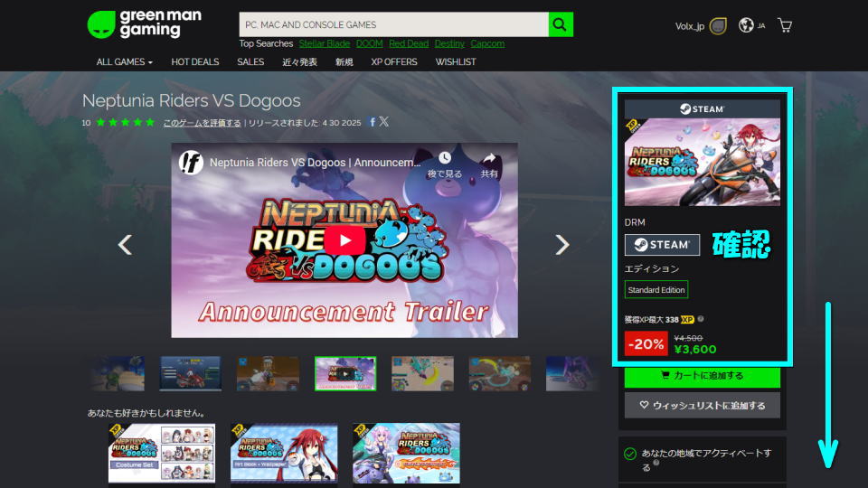
Task: Select the Standard Edition option
Action: pyautogui.click(x=656, y=290)
